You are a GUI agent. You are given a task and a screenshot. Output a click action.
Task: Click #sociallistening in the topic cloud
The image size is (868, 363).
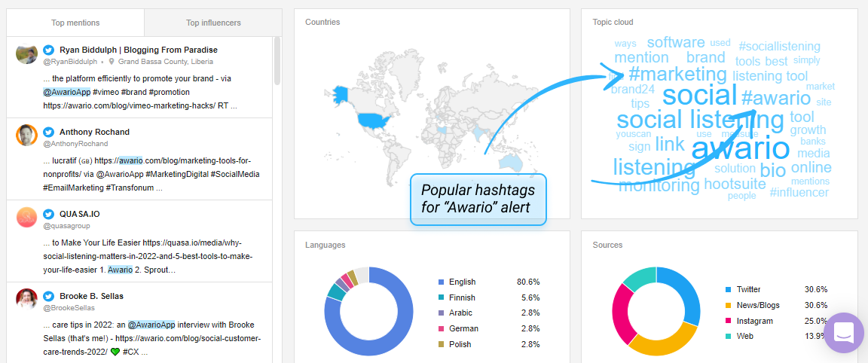tap(779, 47)
